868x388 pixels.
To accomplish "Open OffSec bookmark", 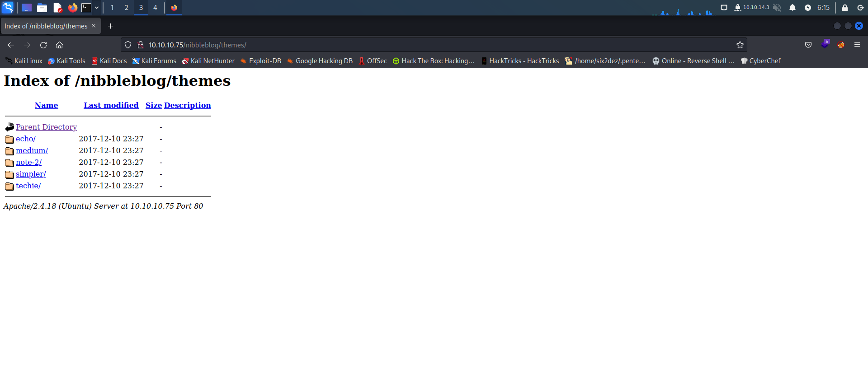I will tap(373, 61).
